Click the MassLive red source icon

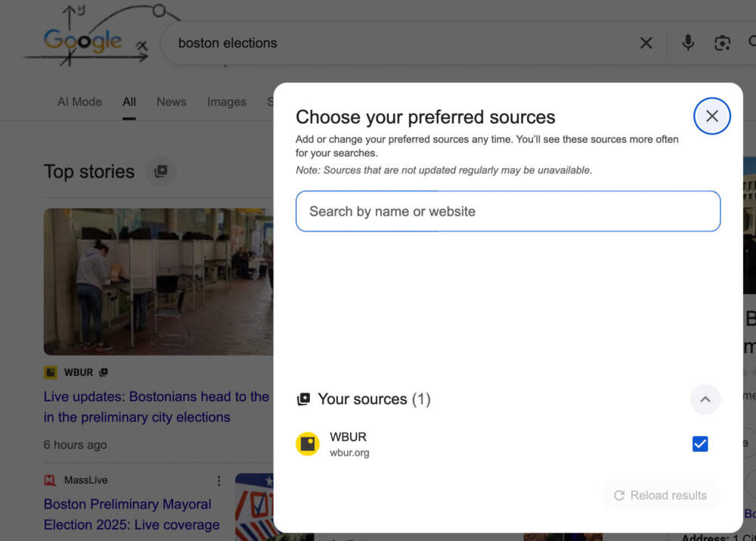[50, 480]
